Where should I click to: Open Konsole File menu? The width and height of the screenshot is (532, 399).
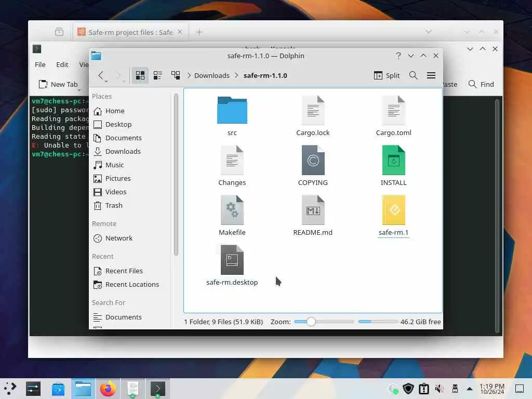pos(40,64)
